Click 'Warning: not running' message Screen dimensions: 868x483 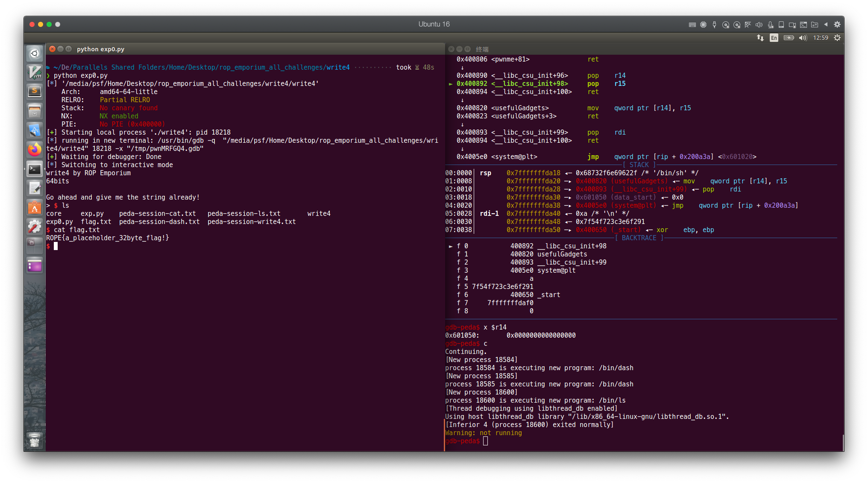[x=484, y=433]
